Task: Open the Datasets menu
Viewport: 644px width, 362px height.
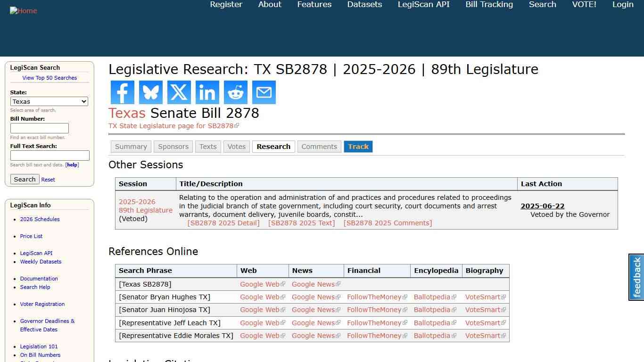Action: (364, 5)
